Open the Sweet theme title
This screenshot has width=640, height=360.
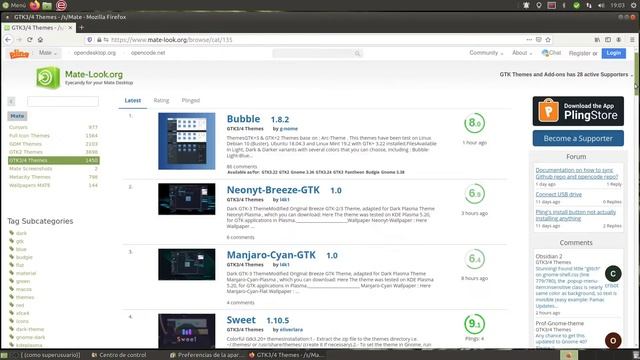[x=241, y=320]
